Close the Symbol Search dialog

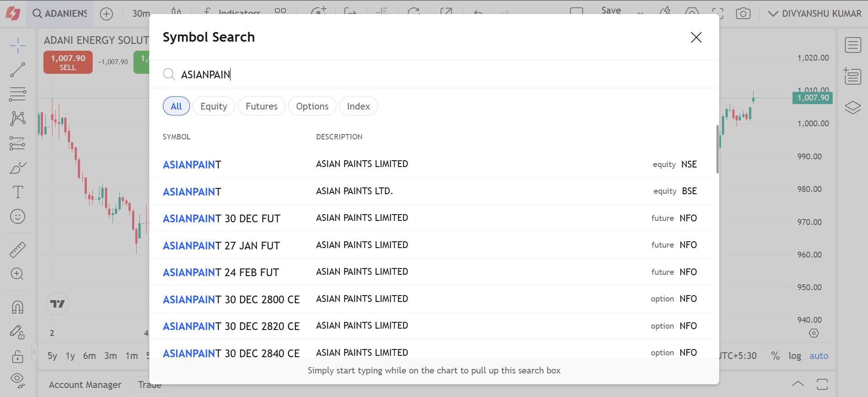696,37
